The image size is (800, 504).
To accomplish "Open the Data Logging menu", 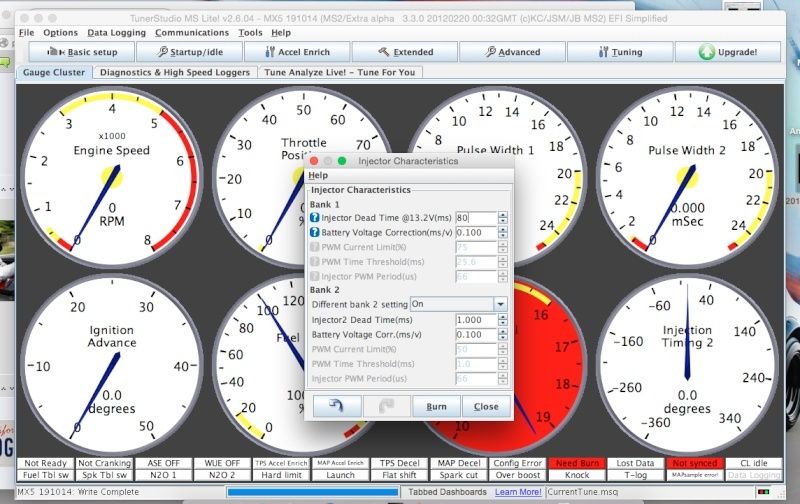I will click(116, 33).
